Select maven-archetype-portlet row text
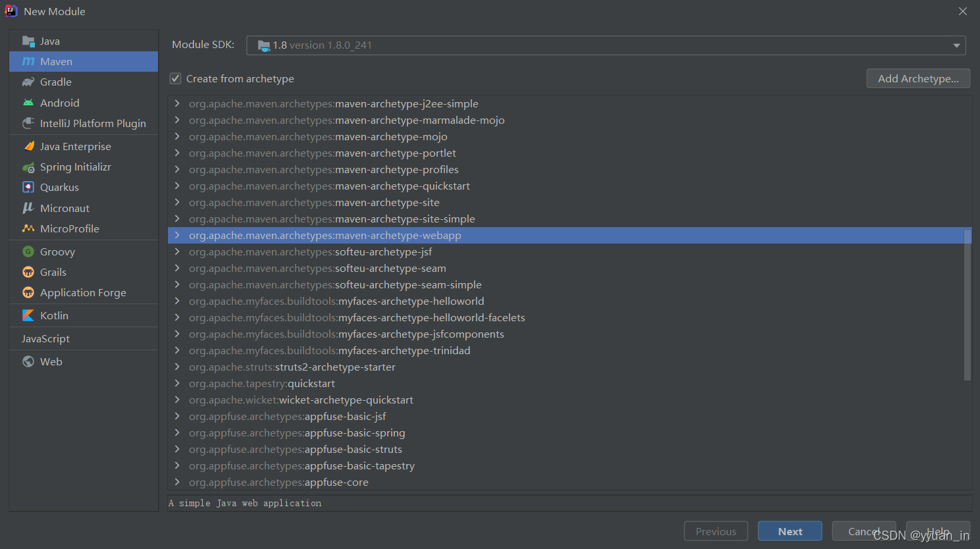 pos(322,153)
